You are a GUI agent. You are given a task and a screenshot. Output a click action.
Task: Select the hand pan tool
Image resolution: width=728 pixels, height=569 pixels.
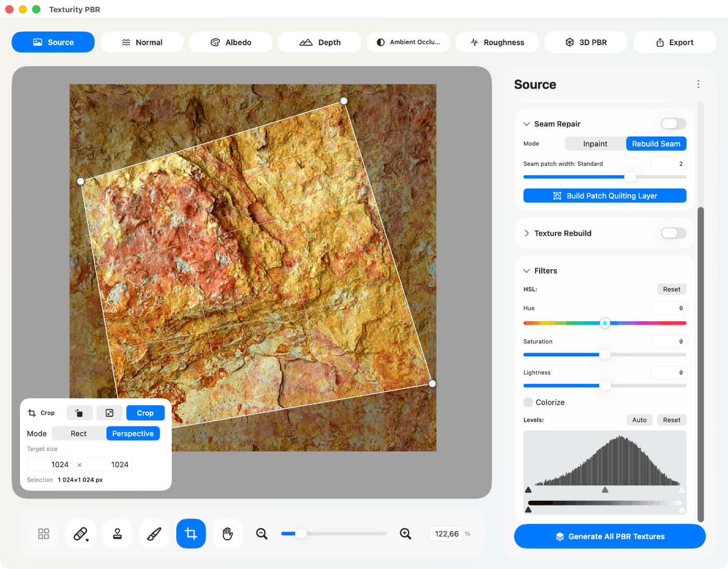[228, 534]
